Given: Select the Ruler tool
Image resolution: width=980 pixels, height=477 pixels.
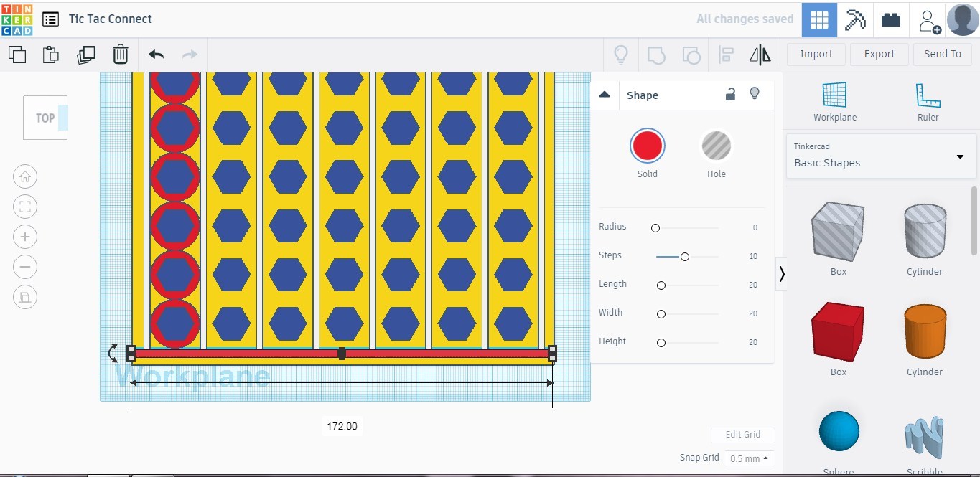Looking at the screenshot, I should (928, 101).
